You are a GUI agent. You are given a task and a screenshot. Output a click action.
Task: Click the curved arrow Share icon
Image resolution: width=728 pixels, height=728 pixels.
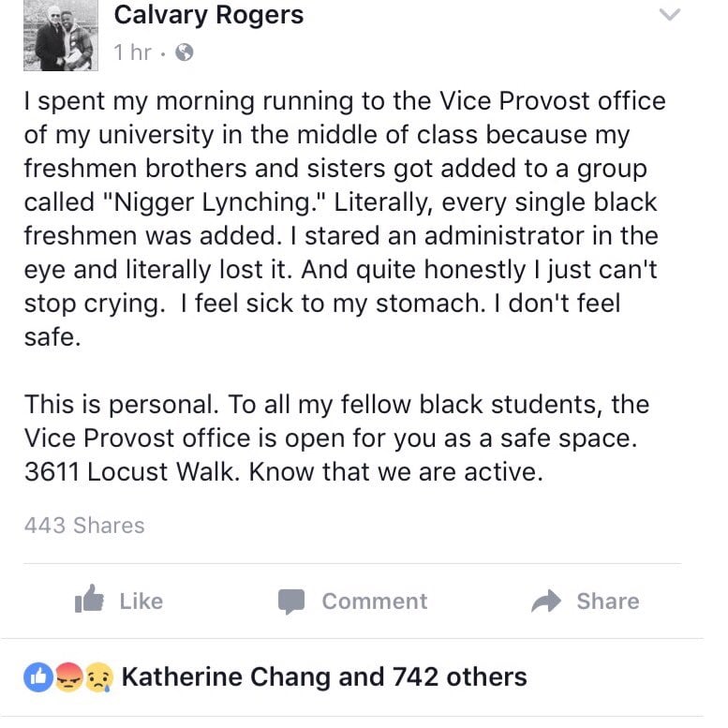pyautogui.click(x=546, y=601)
